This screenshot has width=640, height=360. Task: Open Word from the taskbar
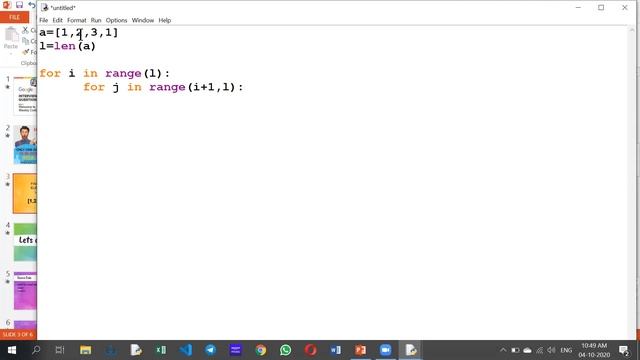coord(336,350)
